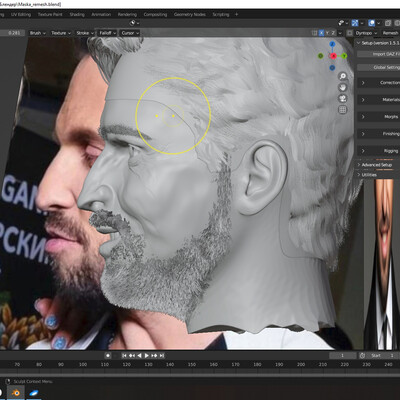Click the play animation button
Viewport: 400px width, 400px height.
pos(147,356)
